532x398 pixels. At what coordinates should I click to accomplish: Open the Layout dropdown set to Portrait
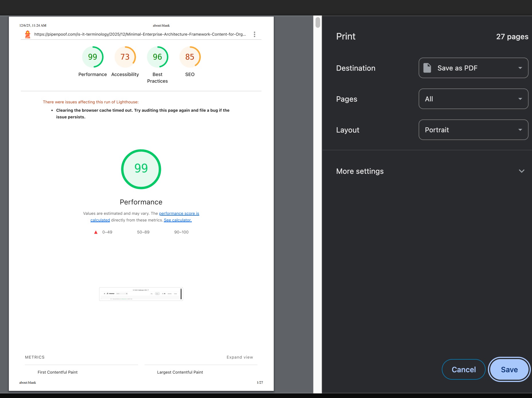[473, 130]
